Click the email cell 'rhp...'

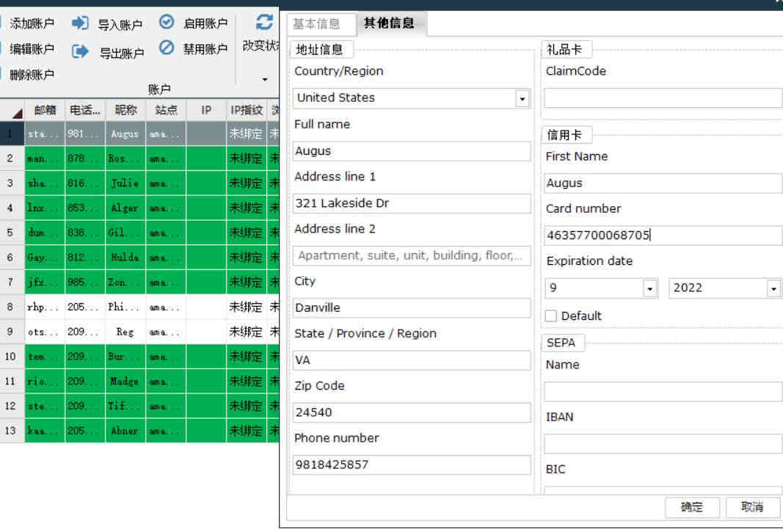click(45, 307)
